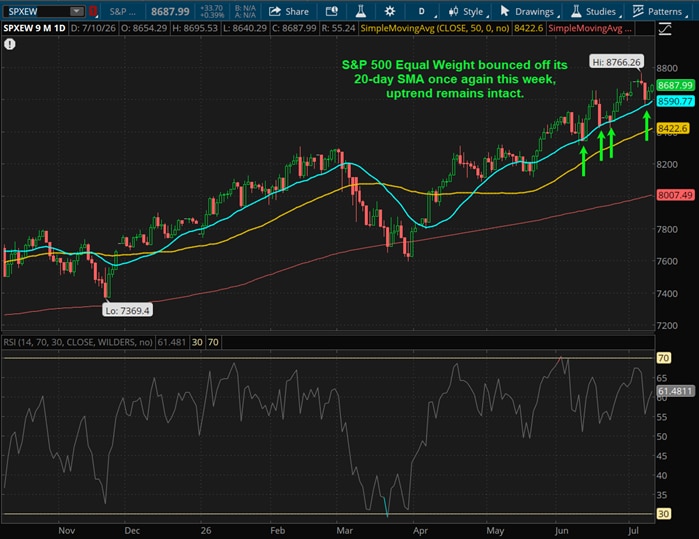Click the 8422.6 study value in header
This screenshot has width=699, height=539.
529,29
